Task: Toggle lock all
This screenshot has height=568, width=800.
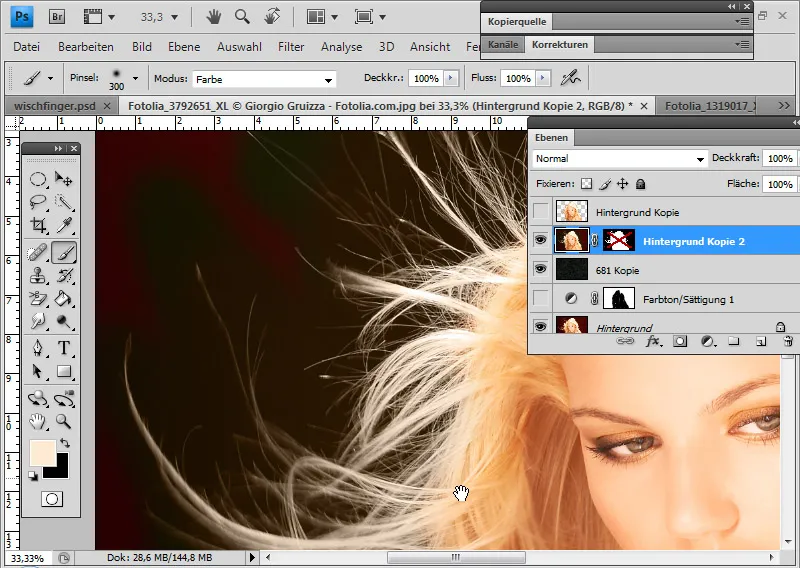Action: pyautogui.click(x=640, y=184)
